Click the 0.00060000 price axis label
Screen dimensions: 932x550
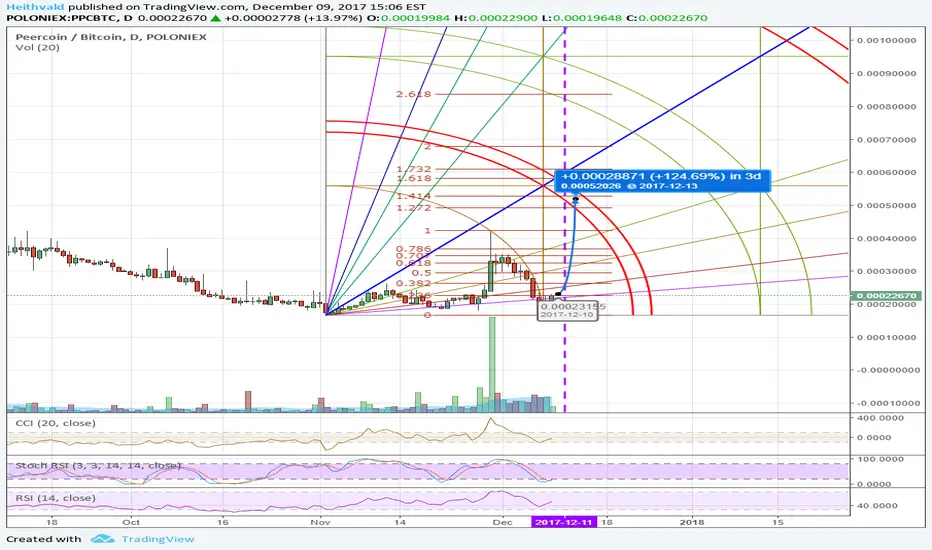click(x=886, y=172)
